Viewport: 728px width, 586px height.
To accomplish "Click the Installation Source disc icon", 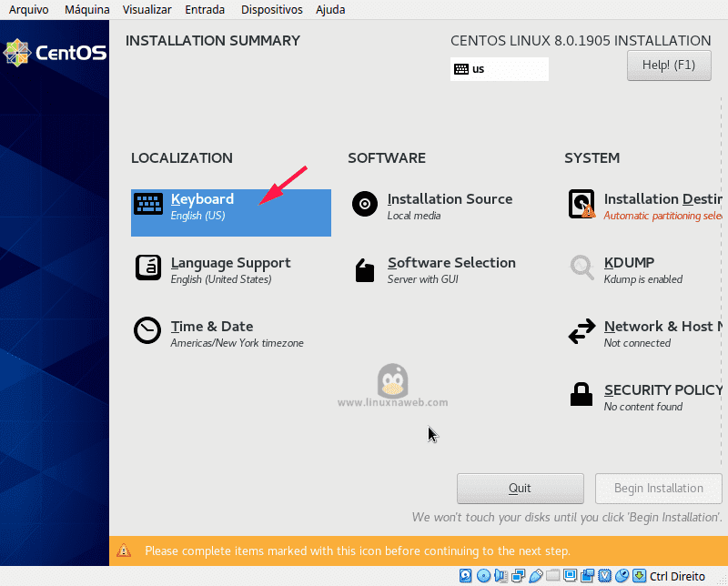I will 365,204.
